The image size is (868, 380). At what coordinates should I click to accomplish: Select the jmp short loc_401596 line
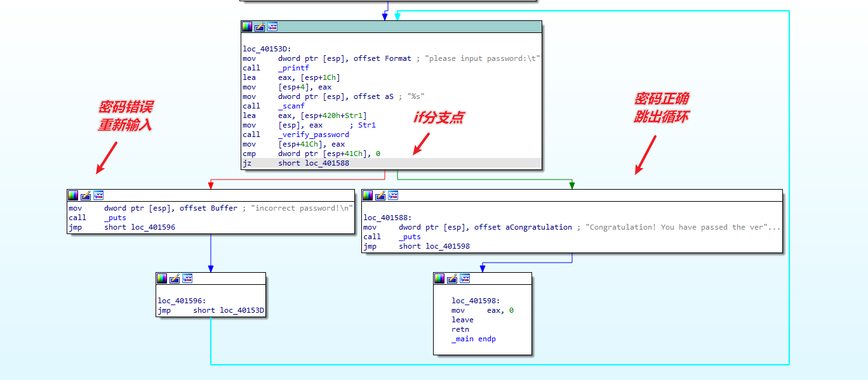pyautogui.click(x=122, y=227)
